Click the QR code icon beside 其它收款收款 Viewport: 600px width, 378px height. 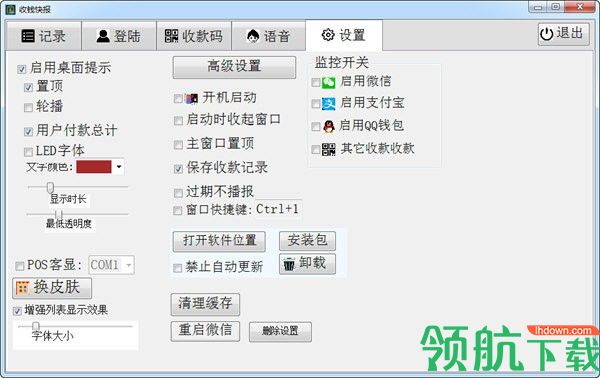(x=328, y=149)
